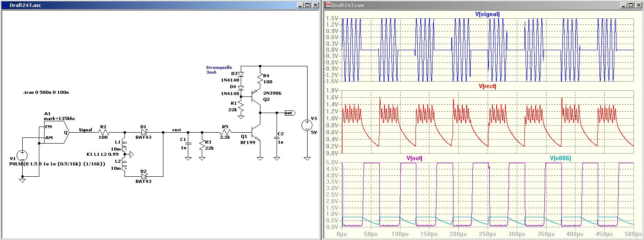Click the V1 pulse voltage source symbol
The width and height of the screenshot is (644, 240).
point(22,156)
